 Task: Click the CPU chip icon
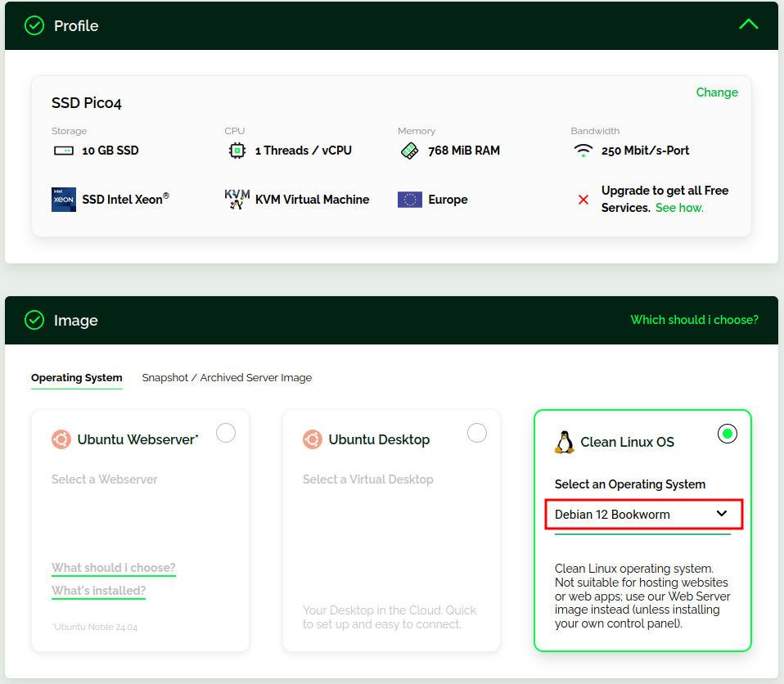click(x=237, y=151)
